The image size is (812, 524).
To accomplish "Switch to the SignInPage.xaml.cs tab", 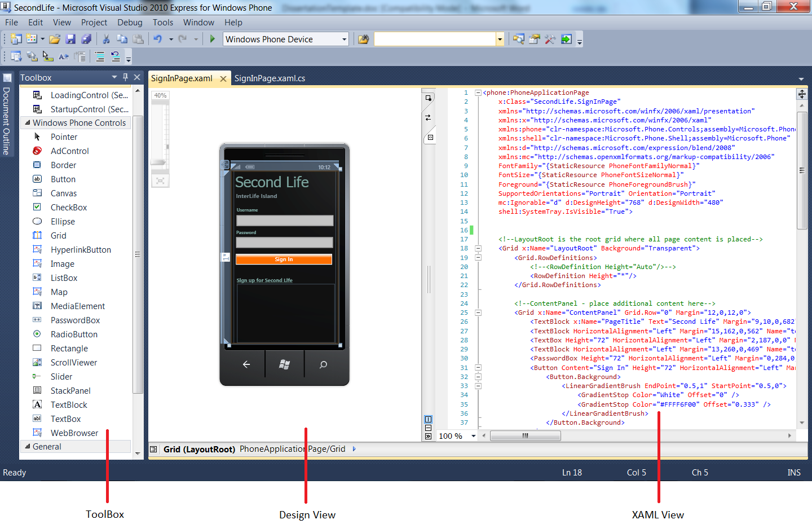I will click(x=270, y=78).
